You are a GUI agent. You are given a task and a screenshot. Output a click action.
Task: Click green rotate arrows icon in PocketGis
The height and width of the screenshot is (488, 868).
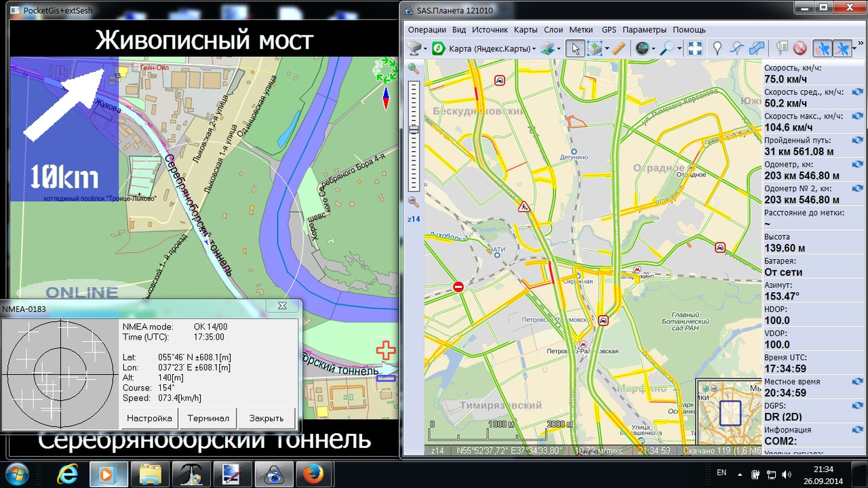tap(387, 70)
